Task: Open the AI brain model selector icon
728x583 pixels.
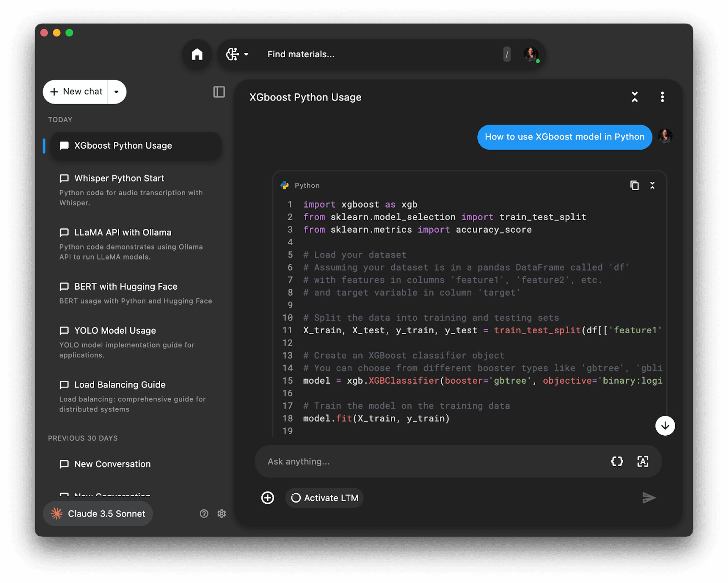Action: (233, 55)
